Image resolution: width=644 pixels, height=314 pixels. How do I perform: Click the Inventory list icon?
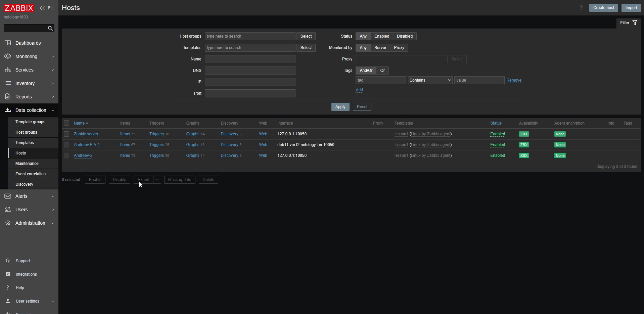pyautogui.click(x=8, y=83)
